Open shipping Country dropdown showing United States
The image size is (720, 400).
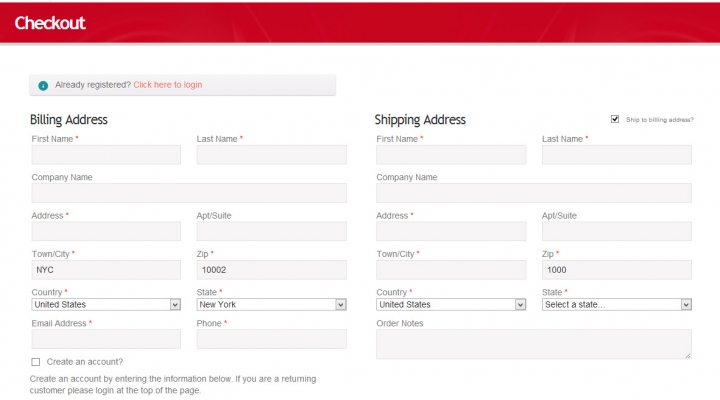(x=451, y=304)
